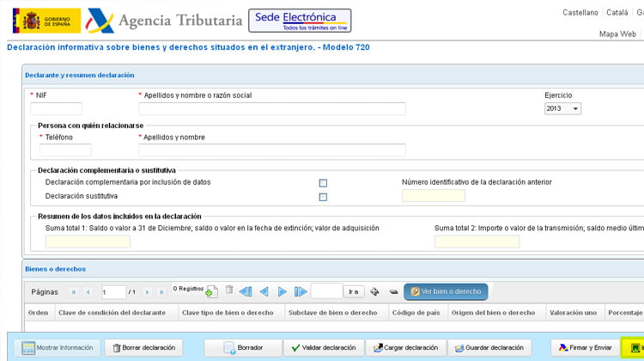This screenshot has width=644, height=361.
Task: Open the Ejercicio year dropdown
Action: click(562, 109)
